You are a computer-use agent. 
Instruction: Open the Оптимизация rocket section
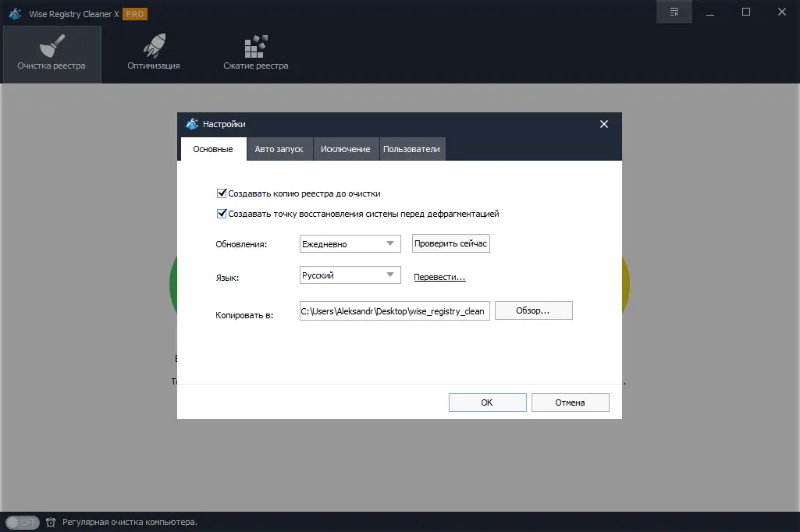click(x=154, y=54)
